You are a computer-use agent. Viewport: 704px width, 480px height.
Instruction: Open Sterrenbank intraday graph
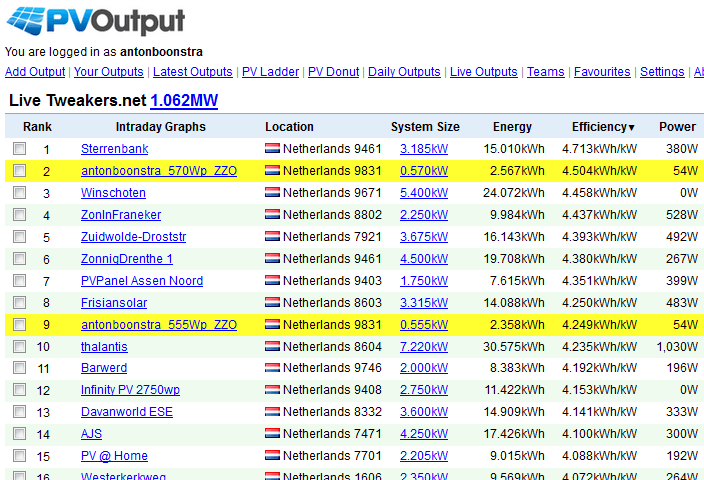pyautogui.click(x=114, y=149)
